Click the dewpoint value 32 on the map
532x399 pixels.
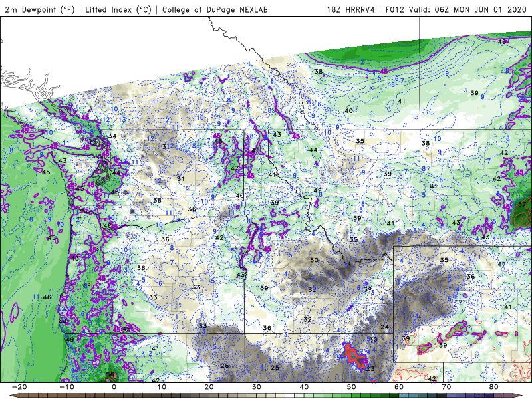pos(307,319)
